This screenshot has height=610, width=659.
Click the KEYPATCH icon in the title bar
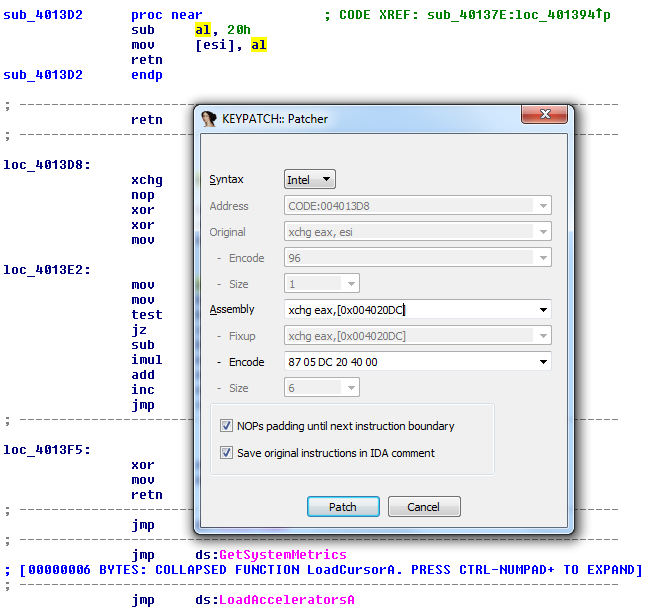click(210, 118)
